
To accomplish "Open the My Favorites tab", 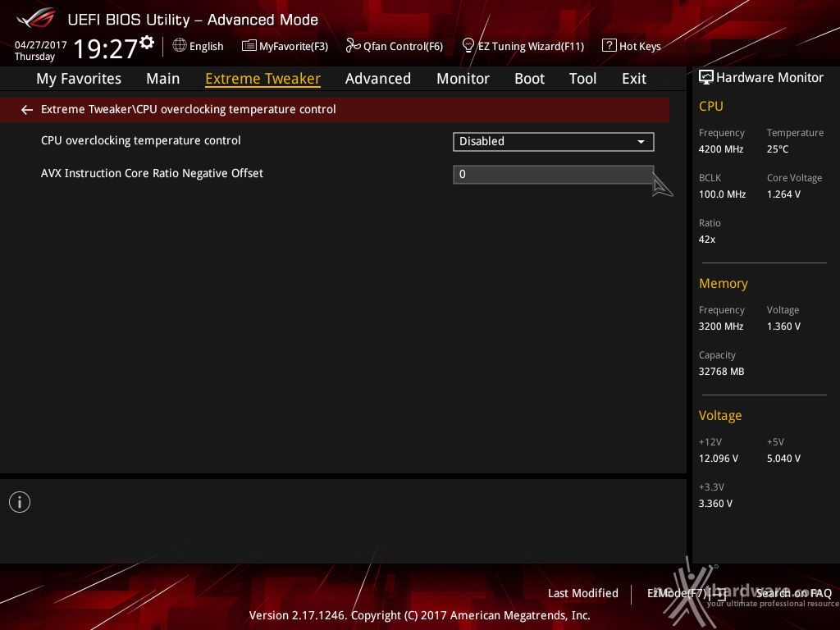I will 79,79.
